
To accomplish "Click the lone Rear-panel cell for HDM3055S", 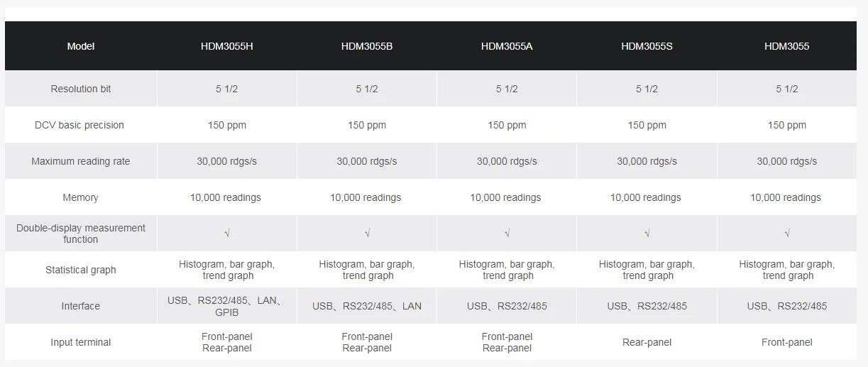I will pyautogui.click(x=647, y=342).
